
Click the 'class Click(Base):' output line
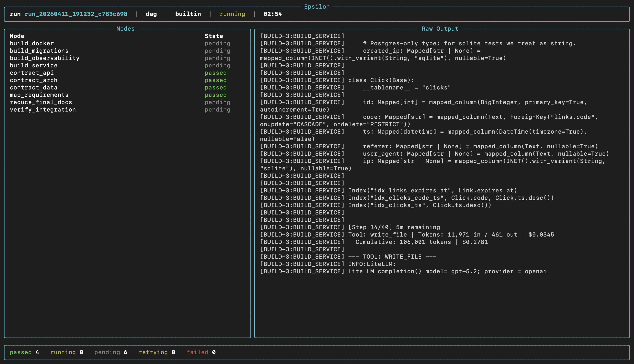(337, 80)
